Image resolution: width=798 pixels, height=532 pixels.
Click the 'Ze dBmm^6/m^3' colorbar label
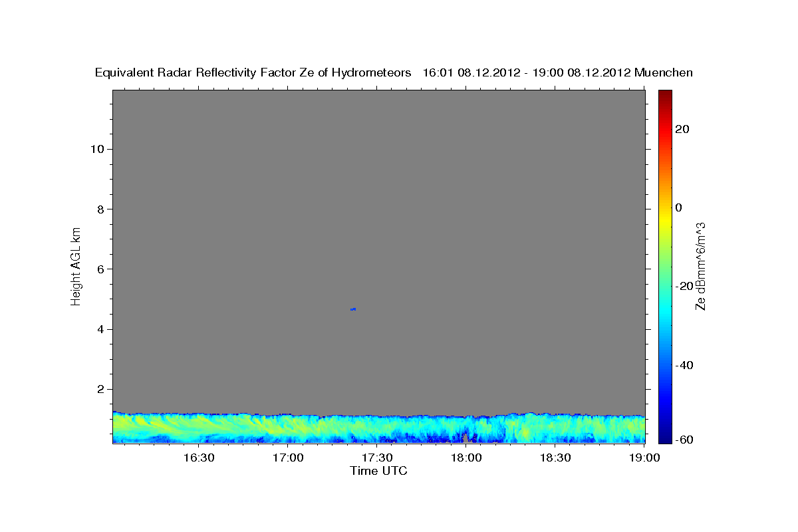(700, 267)
